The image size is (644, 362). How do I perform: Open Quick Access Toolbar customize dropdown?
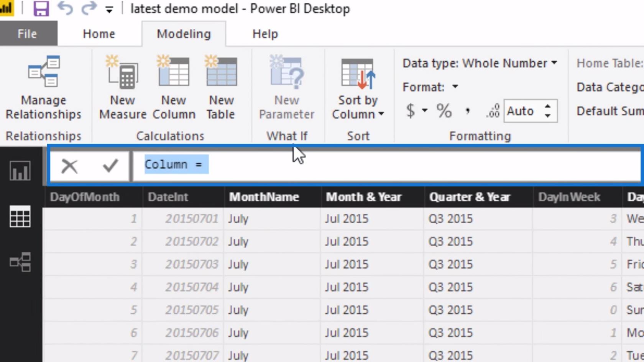[x=109, y=10]
